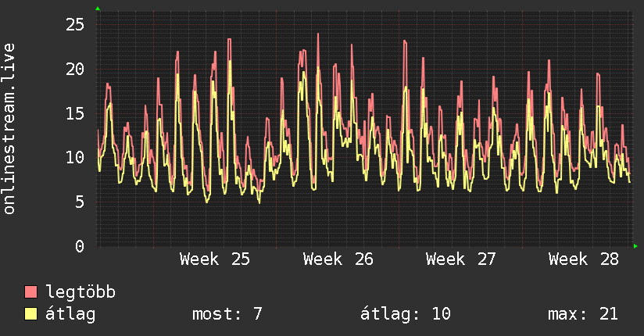
Task: Click the y-axis value 0
Action: pyautogui.click(x=80, y=246)
